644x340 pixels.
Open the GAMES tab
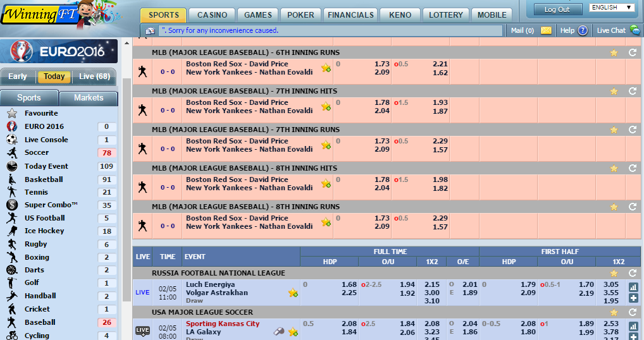point(258,15)
